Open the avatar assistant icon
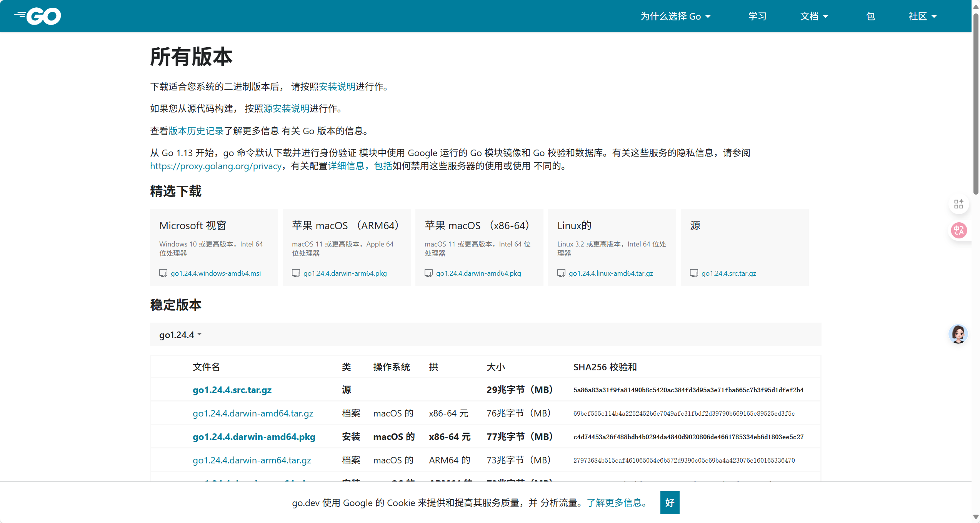The width and height of the screenshot is (980, 523). (958, 334)
